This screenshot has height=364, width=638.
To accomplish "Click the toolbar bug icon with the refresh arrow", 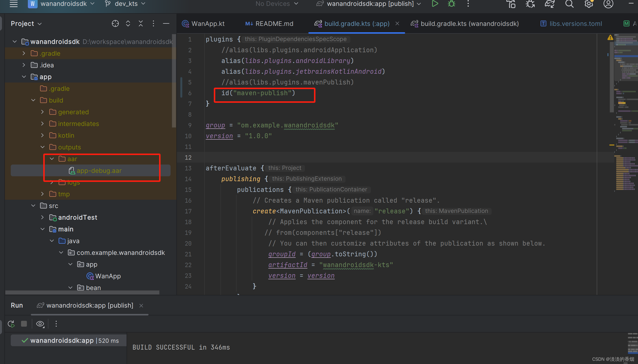I will coord(530,4).
